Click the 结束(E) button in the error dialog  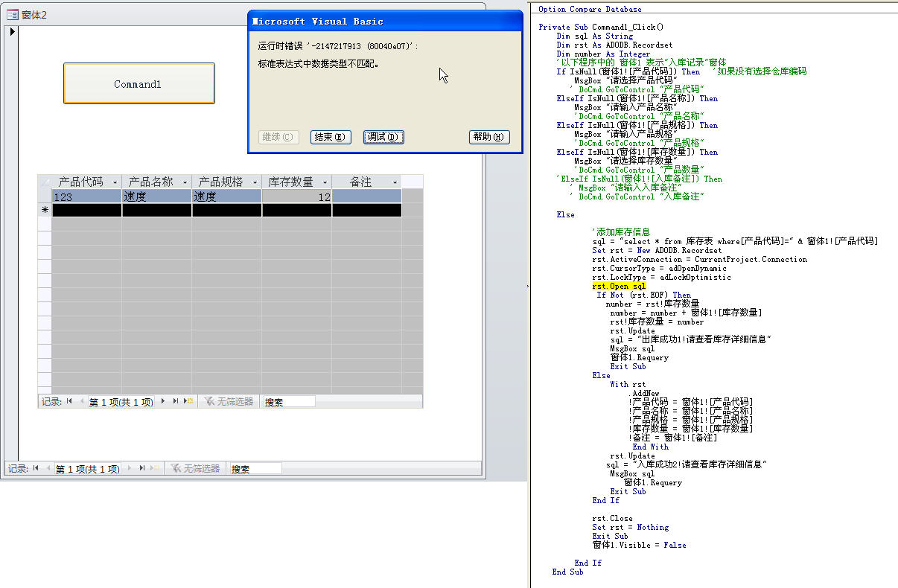[x=331, y=137]
